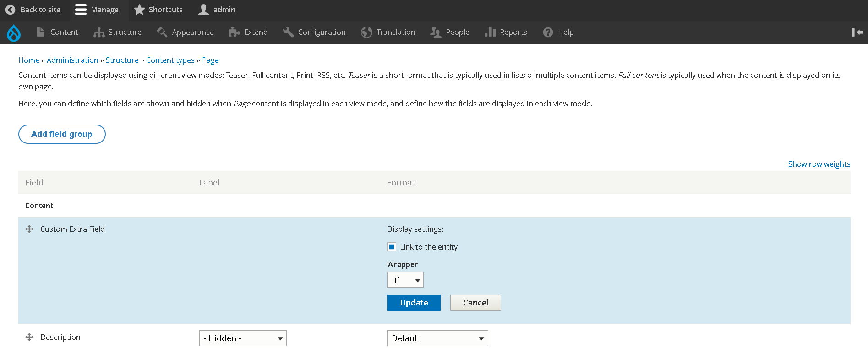868x349 pixels.
Task: Click the Add field group button
Action: (62, 134)
